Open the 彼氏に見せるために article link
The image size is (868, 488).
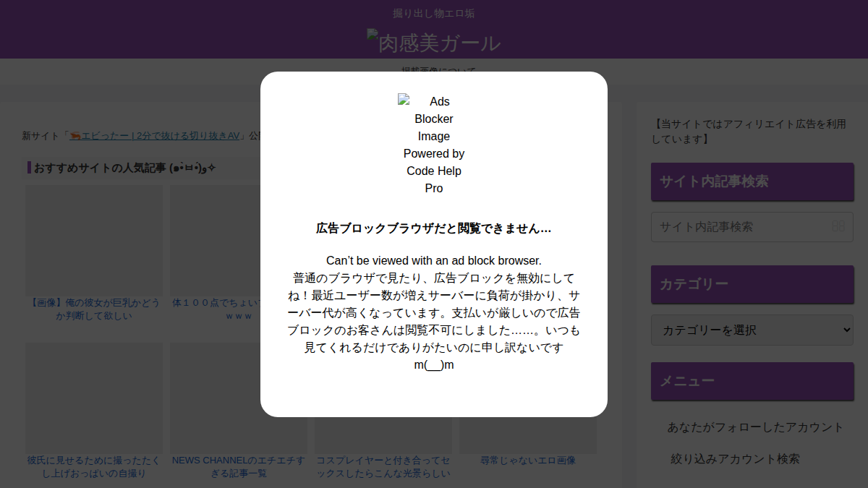pyautogui.click(x=94, y=466)
